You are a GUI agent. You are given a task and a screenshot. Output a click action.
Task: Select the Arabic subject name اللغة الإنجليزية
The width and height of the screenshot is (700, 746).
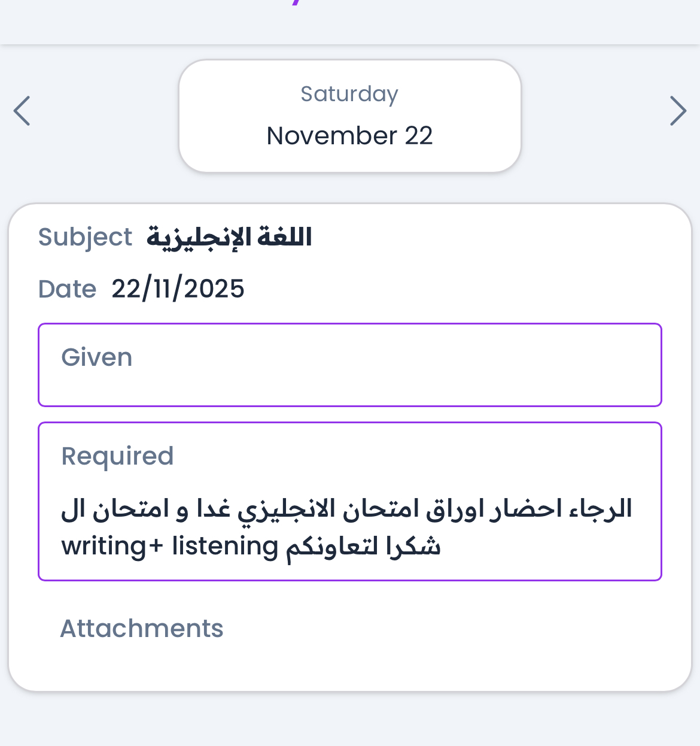pos(229,237)
